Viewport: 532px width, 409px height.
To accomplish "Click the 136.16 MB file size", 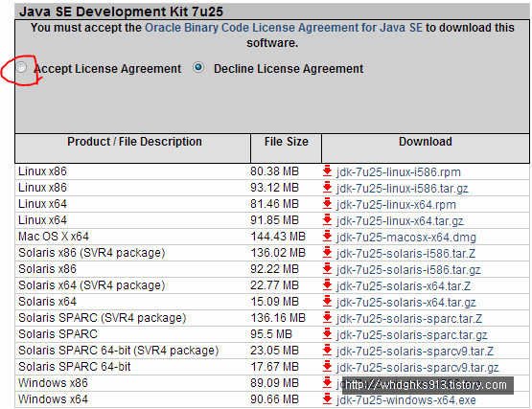I will click(x=278, y=317).
